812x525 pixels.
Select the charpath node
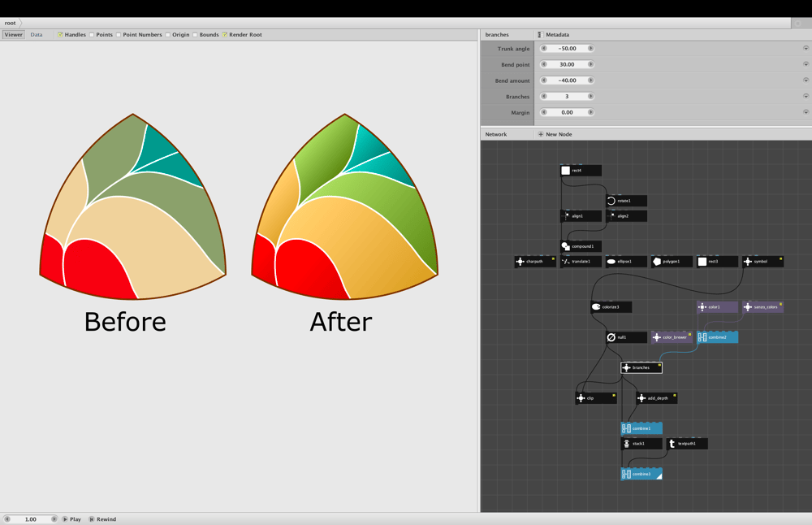[x=535, y=261]
